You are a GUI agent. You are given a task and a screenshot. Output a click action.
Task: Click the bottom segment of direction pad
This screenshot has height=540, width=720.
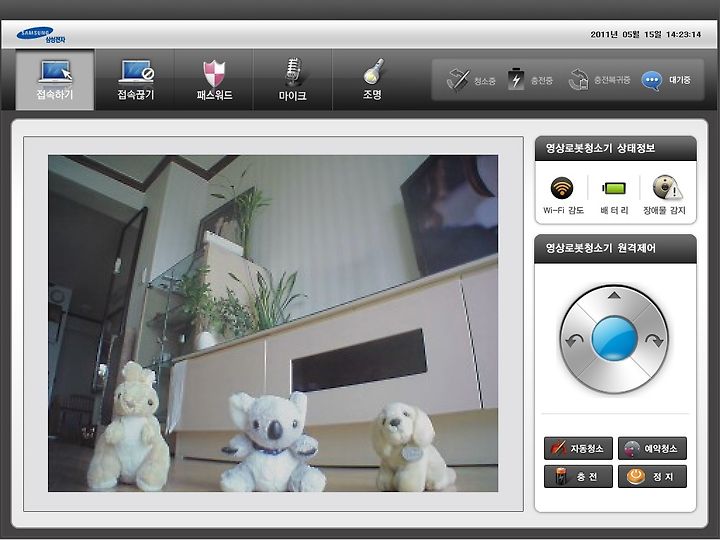click(x=614, y=377)
